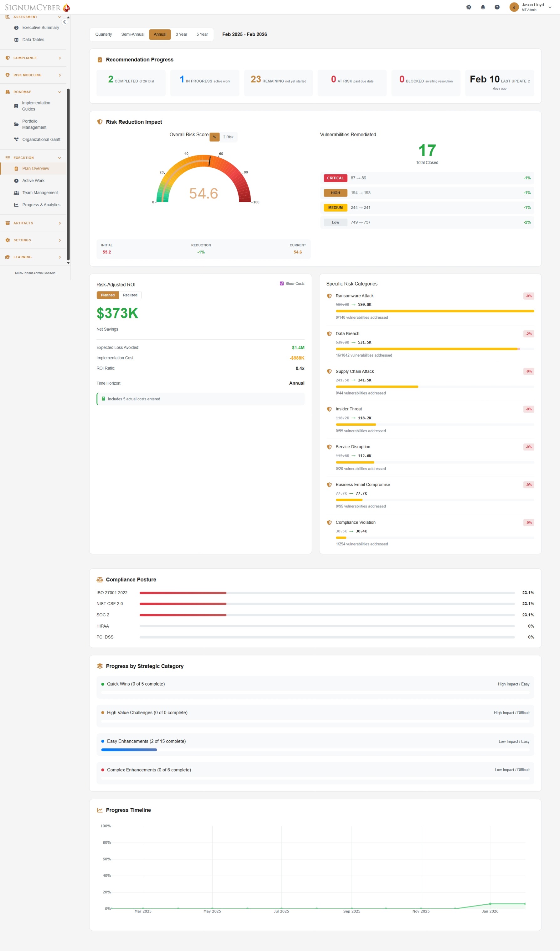Screen dimensions: 560x951
Task: Open Implementation Guides under Roadmap
Action: [36, 106]
